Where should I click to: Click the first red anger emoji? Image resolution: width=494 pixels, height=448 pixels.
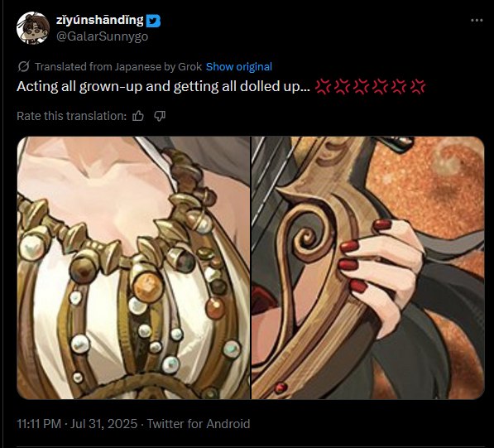323,86
